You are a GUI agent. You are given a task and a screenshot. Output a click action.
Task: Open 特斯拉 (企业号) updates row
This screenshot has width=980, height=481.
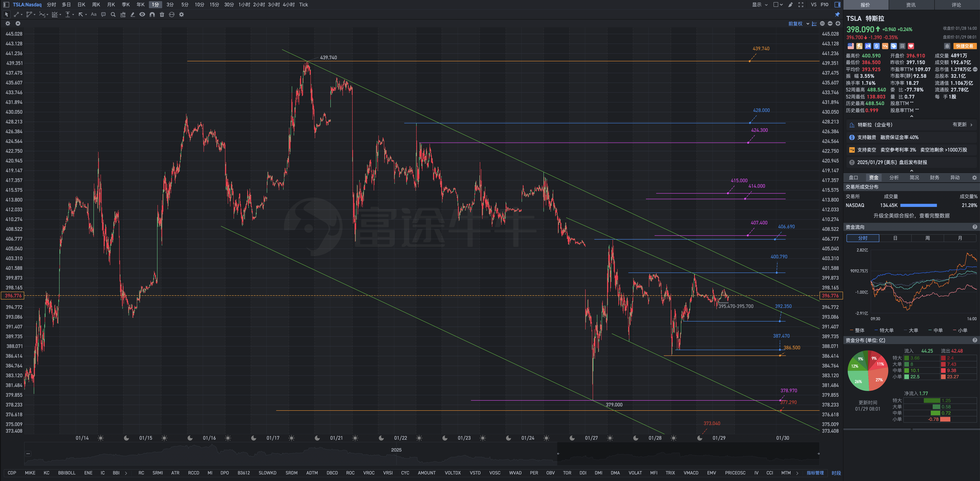click(912, 125)
